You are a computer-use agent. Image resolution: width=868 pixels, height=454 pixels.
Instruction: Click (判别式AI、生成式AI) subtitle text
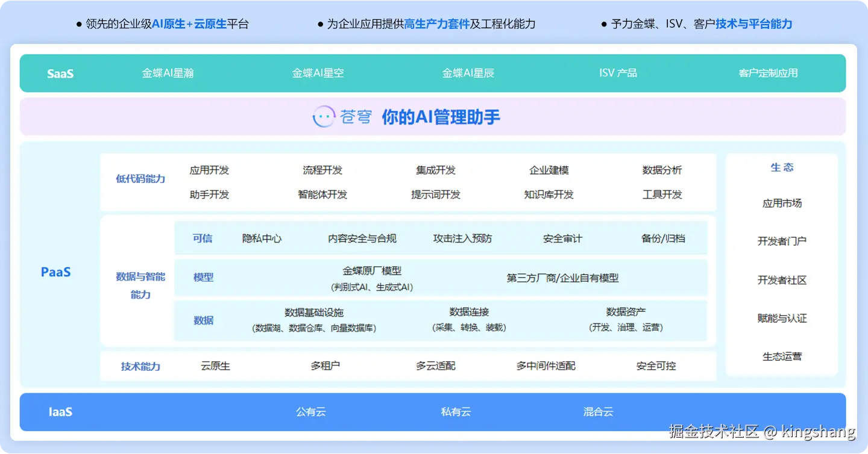coord(372,288)
